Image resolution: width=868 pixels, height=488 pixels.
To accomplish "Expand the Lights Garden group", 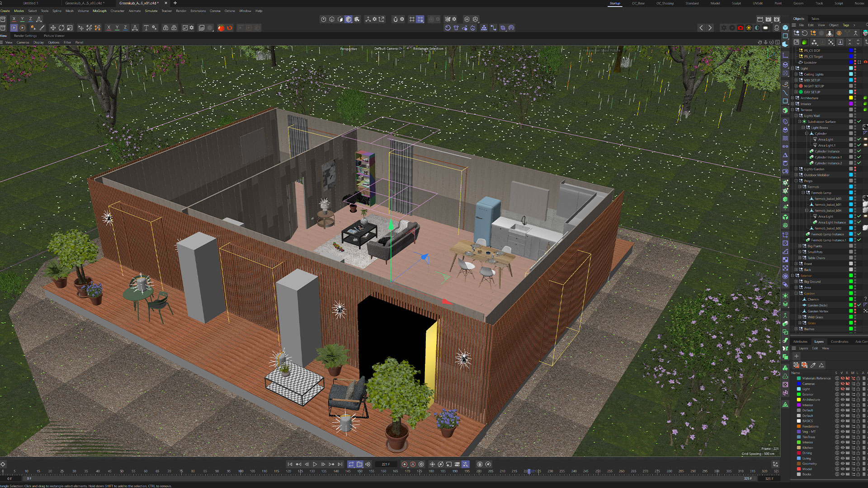I will point(797,169).
